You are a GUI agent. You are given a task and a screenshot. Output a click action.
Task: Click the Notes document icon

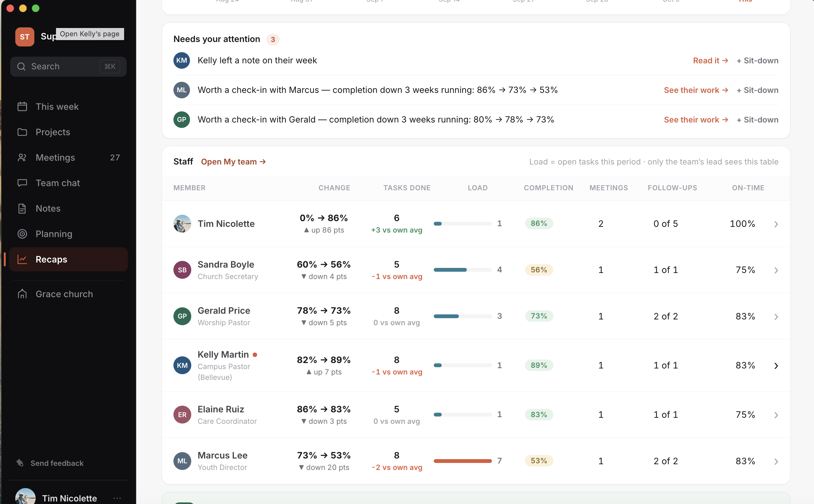[22, 208]
